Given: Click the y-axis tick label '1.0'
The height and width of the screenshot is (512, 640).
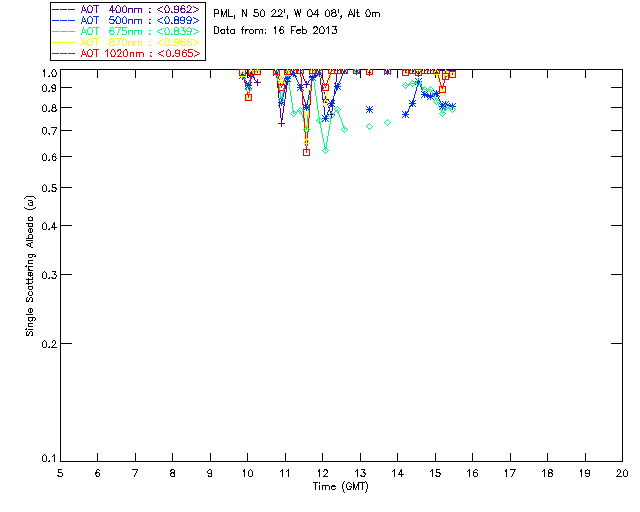Looking at the screenshot, I should pyautogui.click(x=49, y=73).
